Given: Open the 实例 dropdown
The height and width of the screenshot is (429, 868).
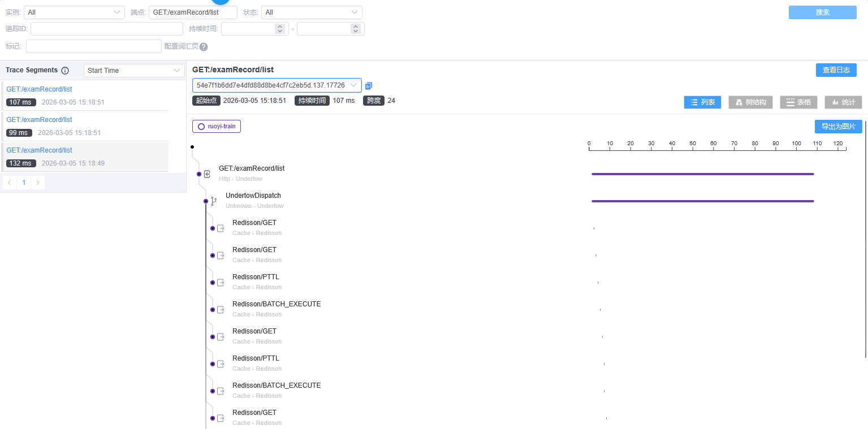Looking at the screenshot, I should pos(74,12).
